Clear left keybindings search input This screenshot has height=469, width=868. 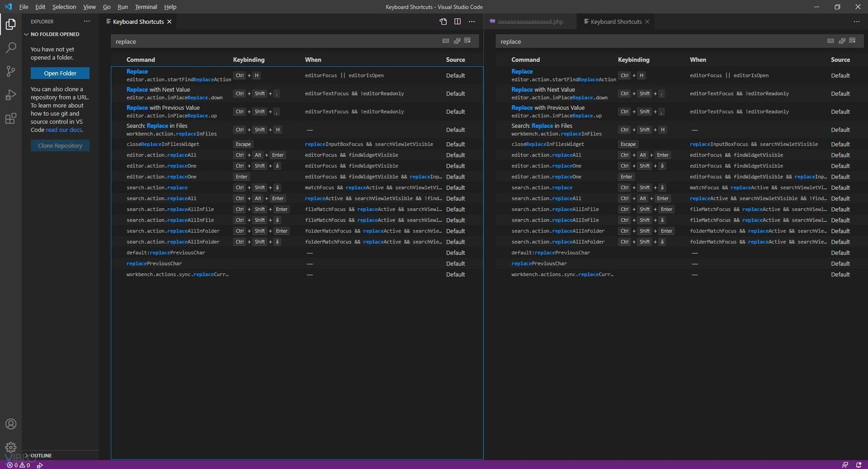click(467, 41)
